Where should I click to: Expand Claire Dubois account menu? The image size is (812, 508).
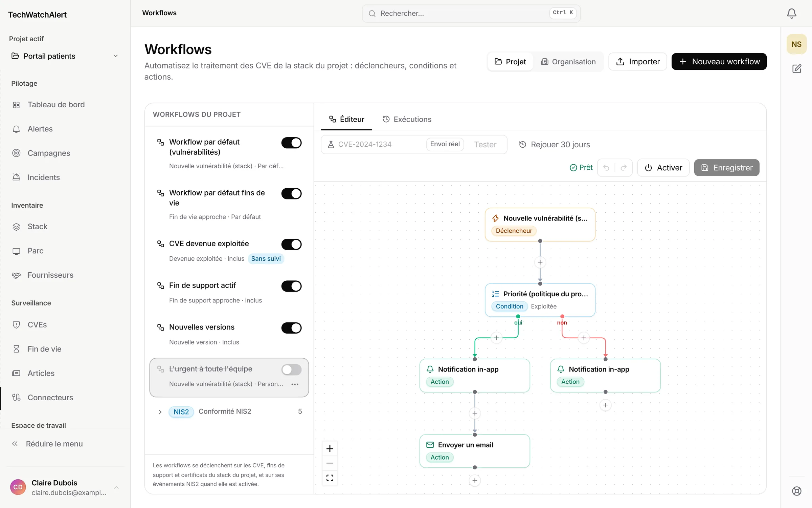(64, 487)
